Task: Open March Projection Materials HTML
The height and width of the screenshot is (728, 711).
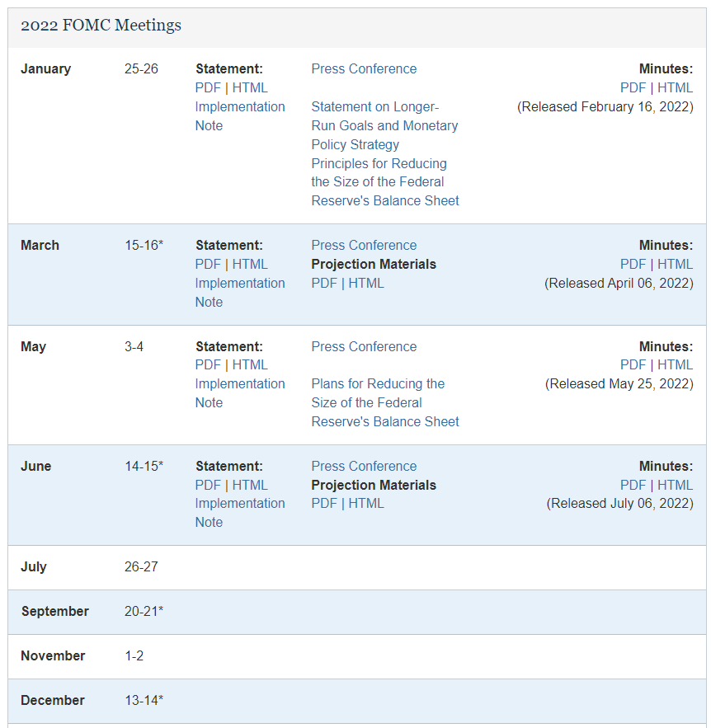Action: (x=366, y=284)
